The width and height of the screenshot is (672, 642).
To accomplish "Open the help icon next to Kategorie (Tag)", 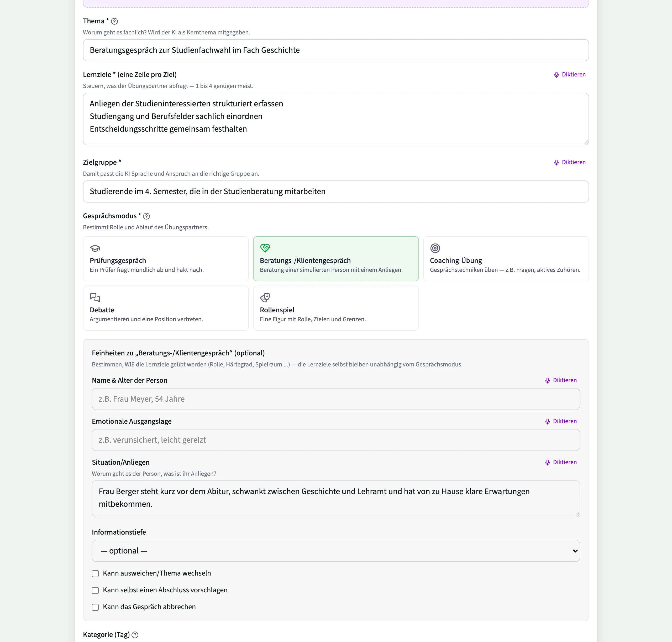I will [135, 635].
